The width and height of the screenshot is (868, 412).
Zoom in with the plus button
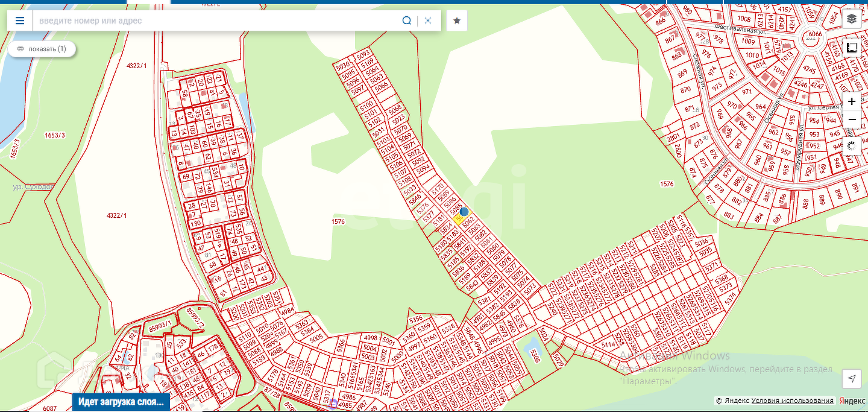click(x=851, y=101)
